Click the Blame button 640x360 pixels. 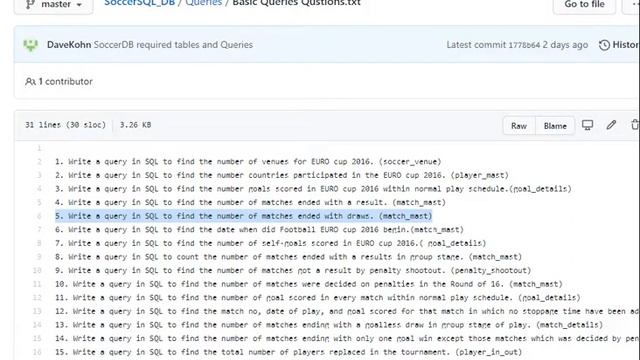(x=555, y=126)
